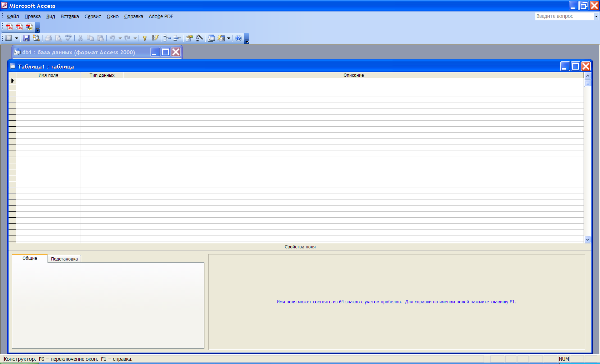Click the Insert Rows toolbar icon
This screenshot has height=364, width=600.
tap(167, 38)
